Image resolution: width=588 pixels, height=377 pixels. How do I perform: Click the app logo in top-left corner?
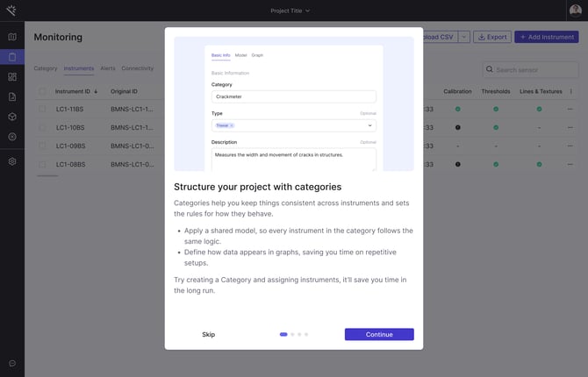point(11,11)
